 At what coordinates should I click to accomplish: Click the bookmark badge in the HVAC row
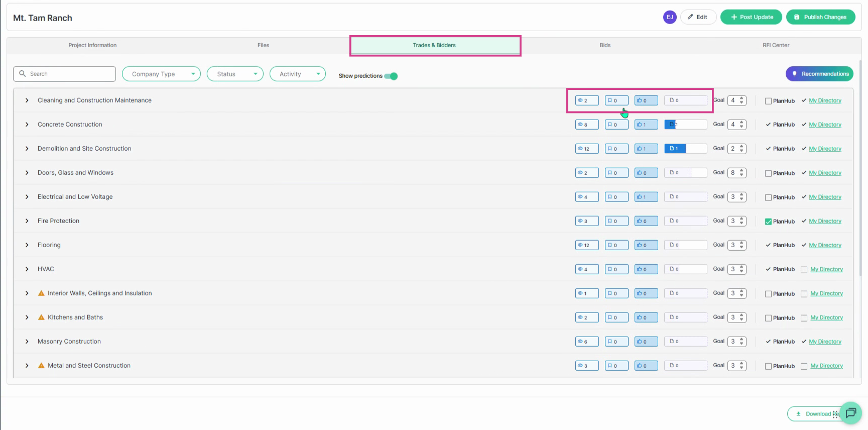point(616,269)
